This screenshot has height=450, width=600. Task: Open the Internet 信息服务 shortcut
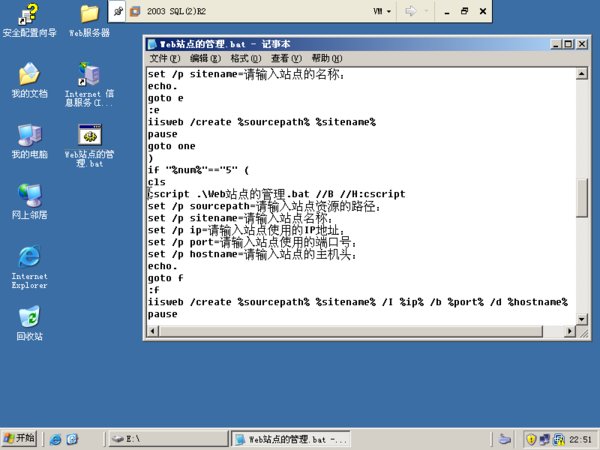pyautogui.click(x=88, y=75)
